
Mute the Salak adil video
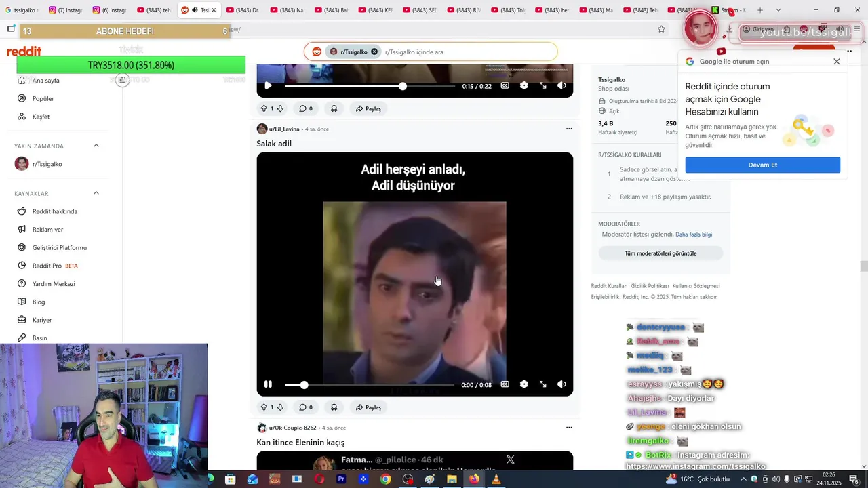(561, 384)
